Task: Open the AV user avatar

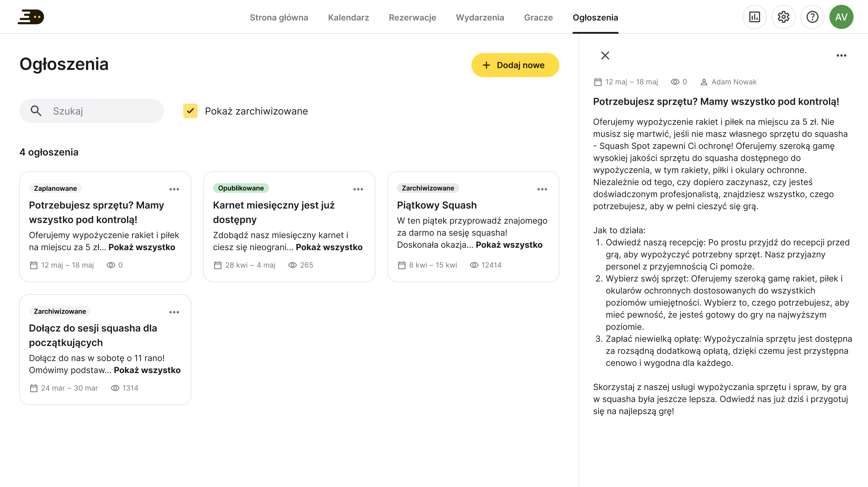Action: click(x=841, y=17)
